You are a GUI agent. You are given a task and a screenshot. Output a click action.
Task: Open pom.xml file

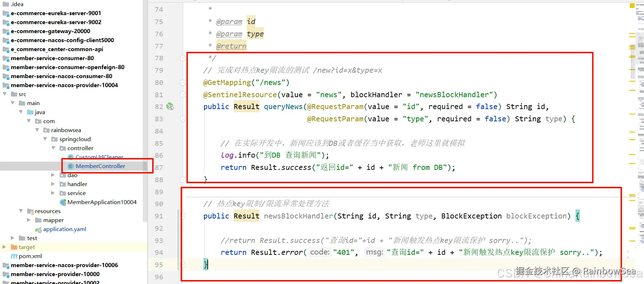click(x=30, y=256)
